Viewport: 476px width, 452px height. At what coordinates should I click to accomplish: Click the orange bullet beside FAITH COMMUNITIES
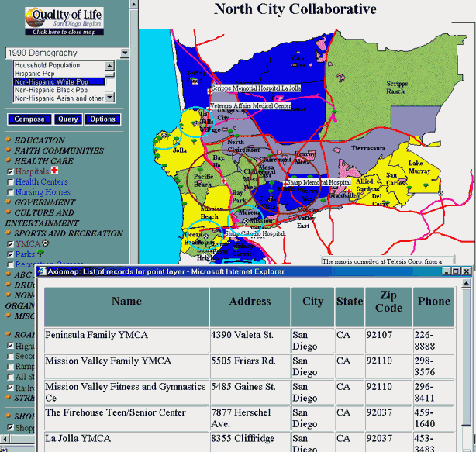coord(9,151)
